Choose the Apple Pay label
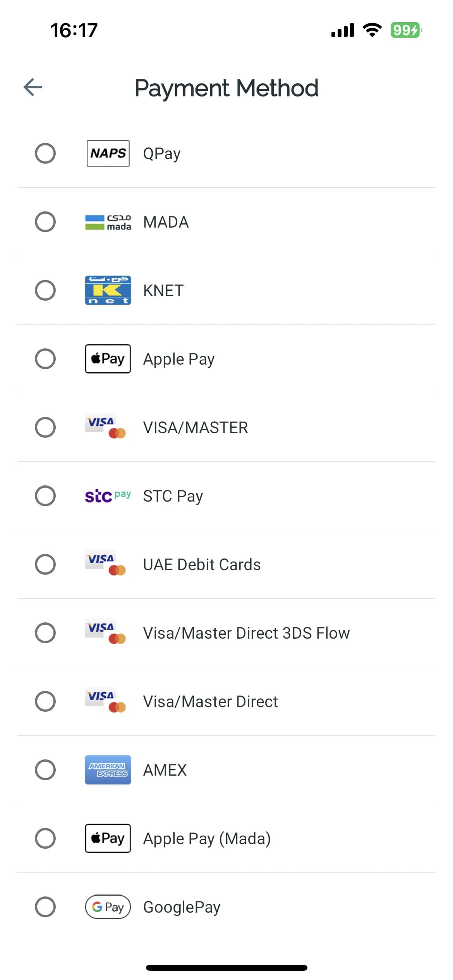The height and width of the screenshot is (980, 453). point(179,359)
